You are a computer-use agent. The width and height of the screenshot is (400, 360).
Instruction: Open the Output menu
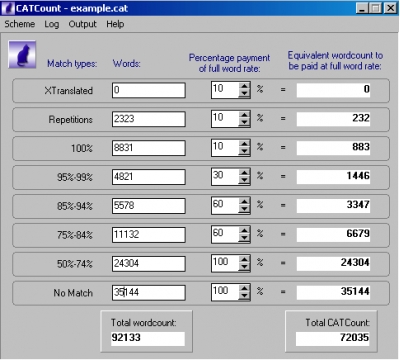[82, 24]
